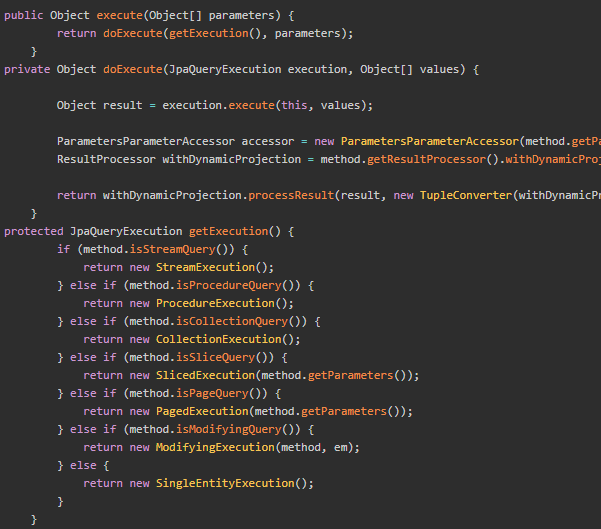The width and height of the screenshot is (601, 529).
Task: Click the 'getResultProcessor' method call
Action: click(x=426, y=159)
